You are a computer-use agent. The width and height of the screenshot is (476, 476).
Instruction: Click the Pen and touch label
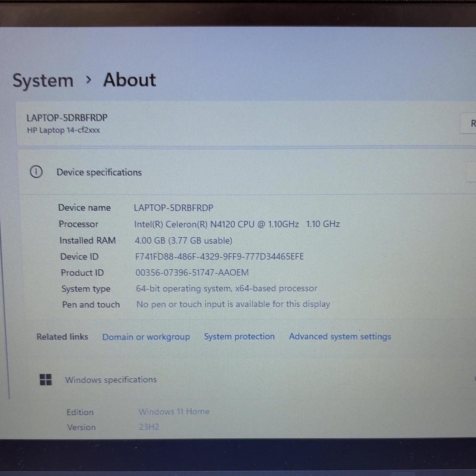pyautogui.click(x=91, y=305)
